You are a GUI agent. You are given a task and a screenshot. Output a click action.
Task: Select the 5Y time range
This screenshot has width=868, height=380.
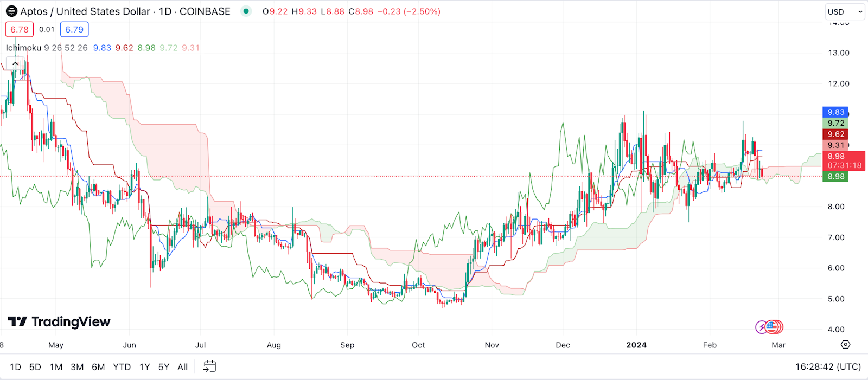164,367
